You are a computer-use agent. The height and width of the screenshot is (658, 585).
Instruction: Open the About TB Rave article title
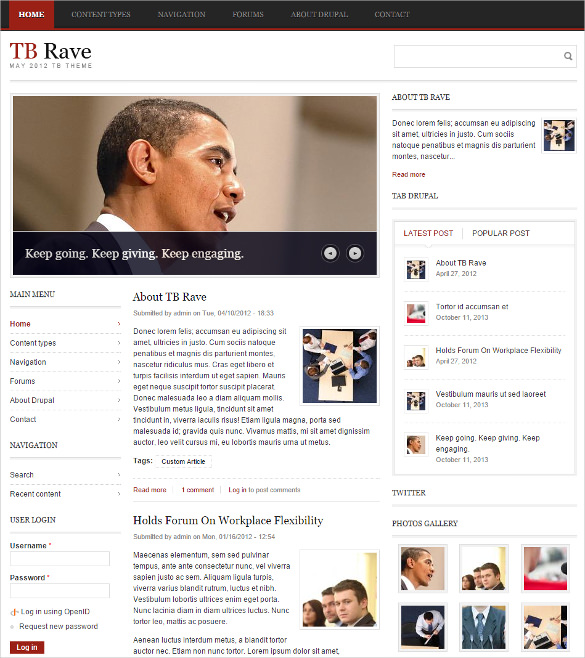tap(170, 297)
